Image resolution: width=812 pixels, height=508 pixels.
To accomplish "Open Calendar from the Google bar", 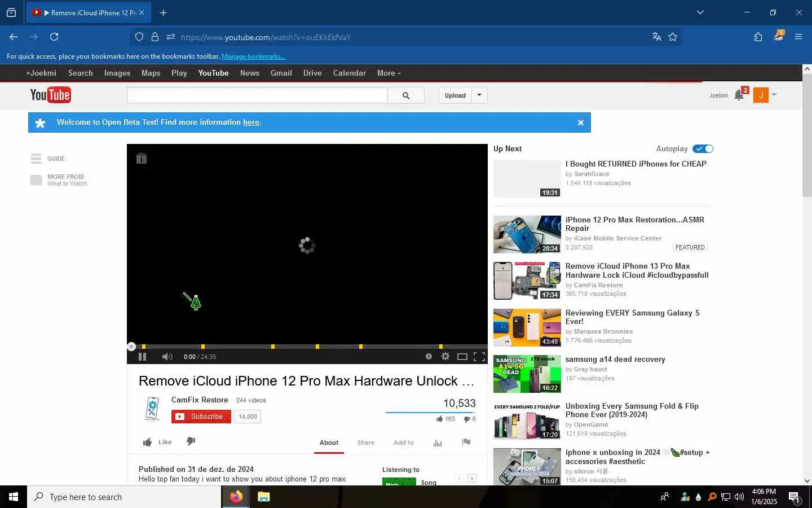I will (349, 73).
